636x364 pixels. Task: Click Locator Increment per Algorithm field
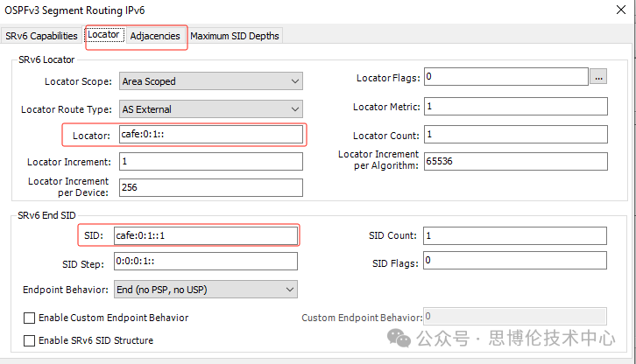515,161
